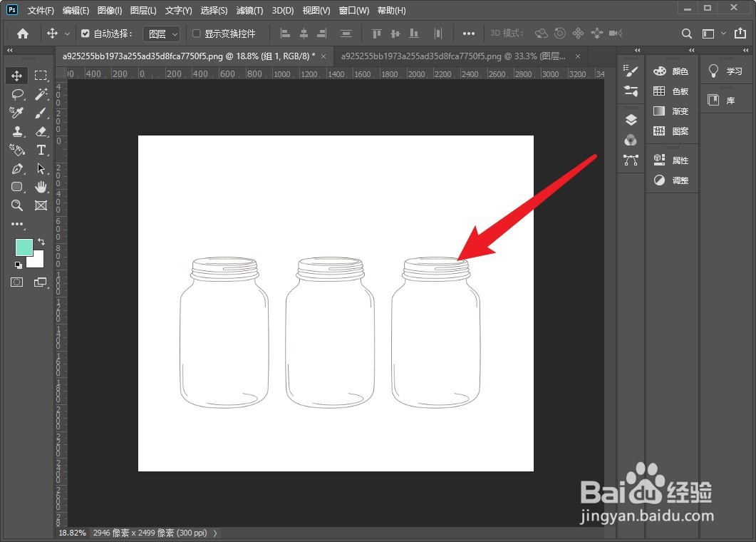Open the Move tool preset dropdown arrow
This screenshot has width=756, height=542.
(68, 34)
